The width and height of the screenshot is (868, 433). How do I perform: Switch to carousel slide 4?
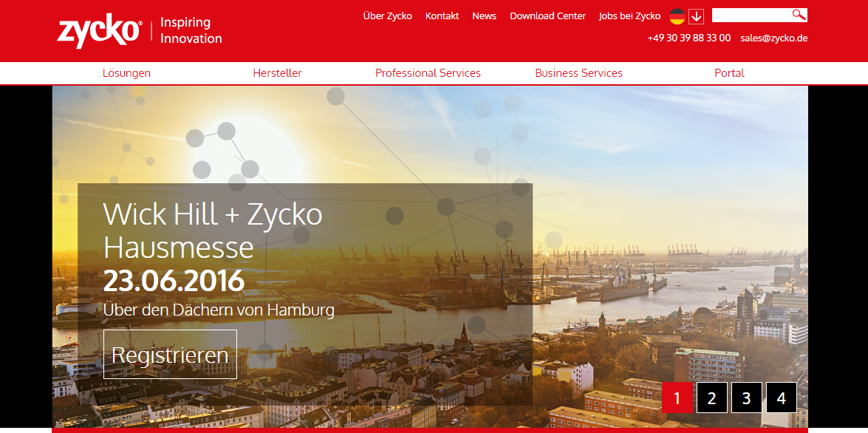click(782, 398)
